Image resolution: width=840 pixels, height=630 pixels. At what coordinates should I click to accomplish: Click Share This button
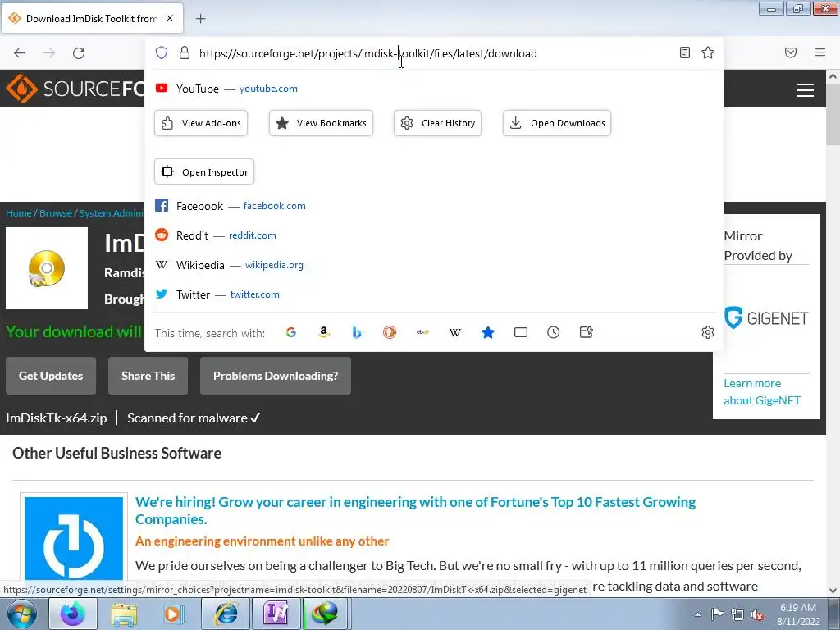point(148,376)
